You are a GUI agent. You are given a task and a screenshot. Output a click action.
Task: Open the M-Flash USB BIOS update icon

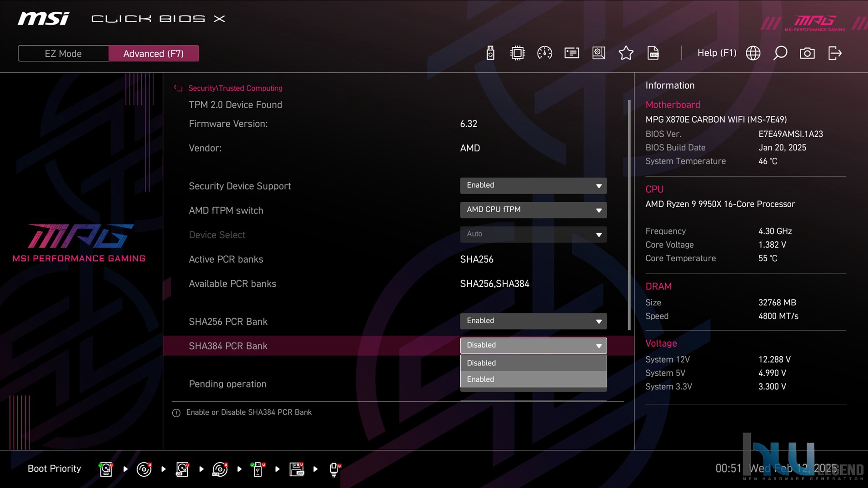click(x=490, y=53)
